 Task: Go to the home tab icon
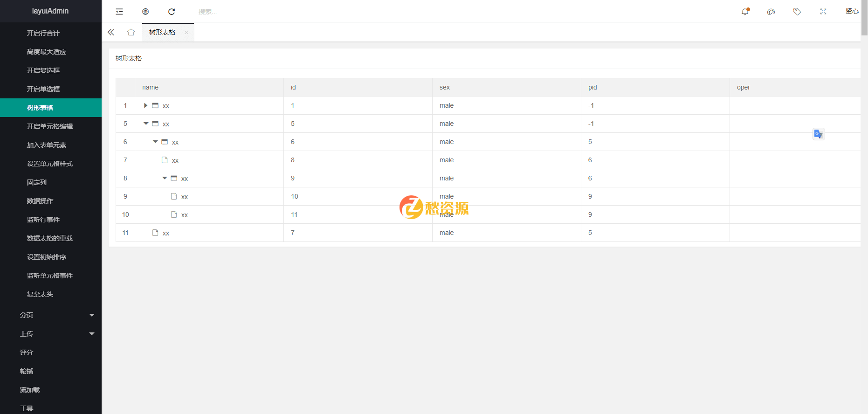point(131,32)
